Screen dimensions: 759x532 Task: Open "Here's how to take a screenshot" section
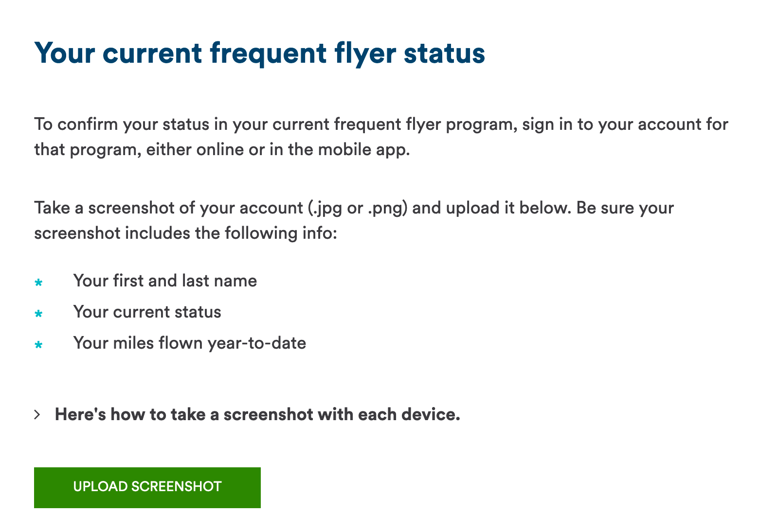click(x=257, y=415)
